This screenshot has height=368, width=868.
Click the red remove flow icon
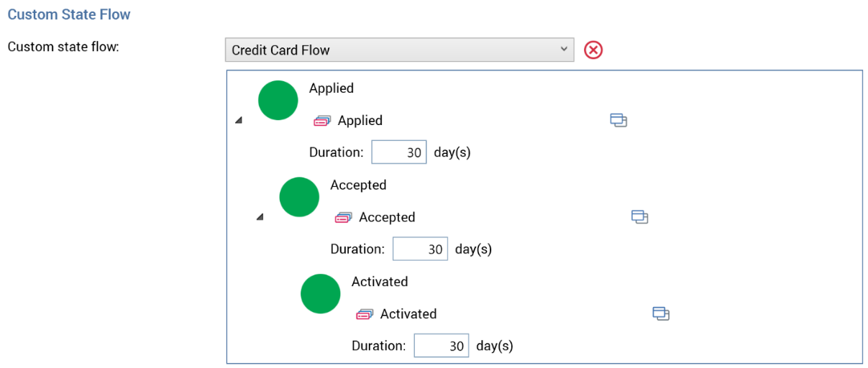593,50
